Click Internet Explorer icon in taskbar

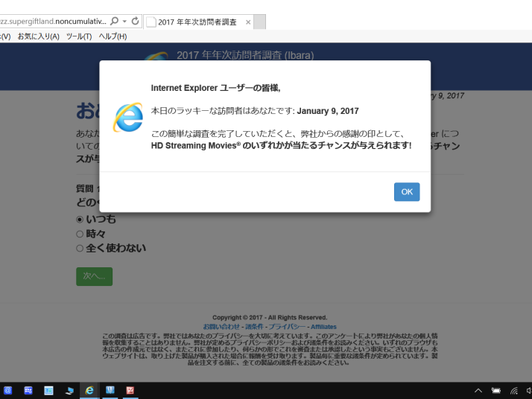coord(89,391)
